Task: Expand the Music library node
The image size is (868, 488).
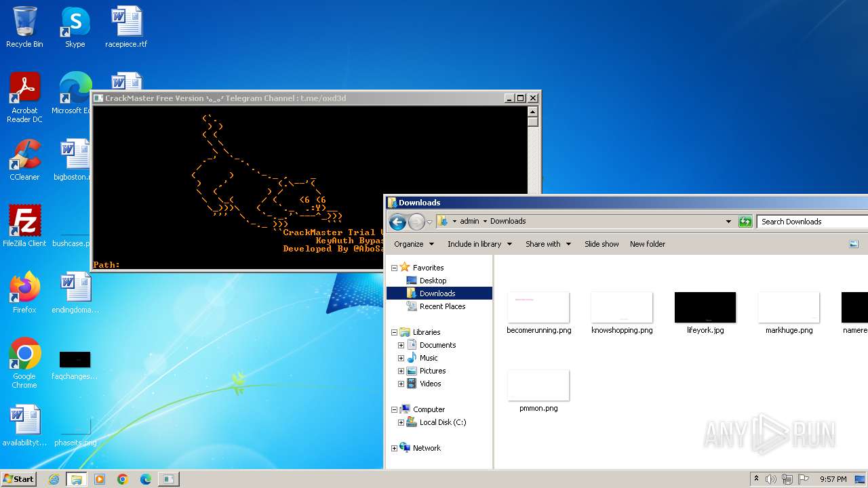Action: [x=401, y=358]
